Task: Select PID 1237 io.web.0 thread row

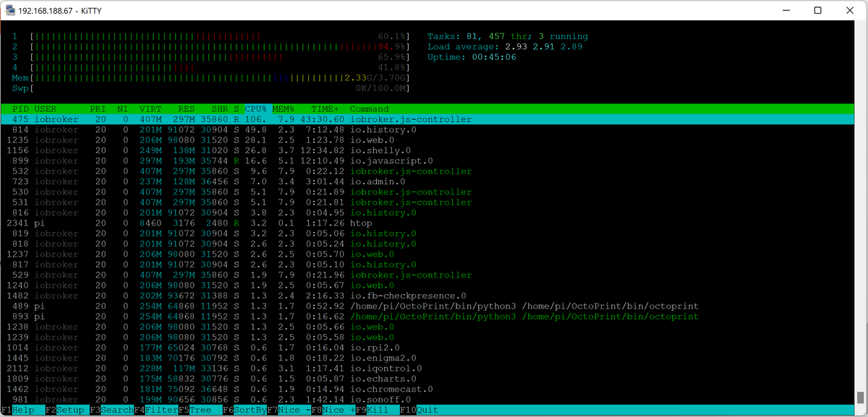Action: pyautogui.click(x=427, y=254)
